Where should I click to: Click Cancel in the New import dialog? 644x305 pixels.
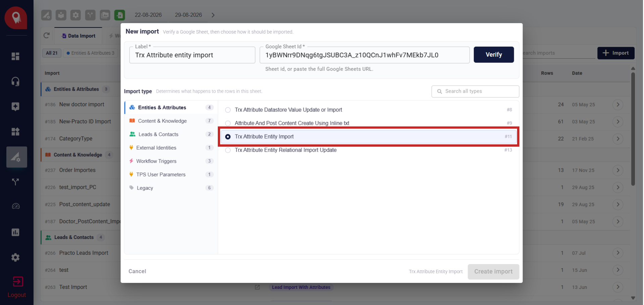pyautogui.click(x=137, y=271)
